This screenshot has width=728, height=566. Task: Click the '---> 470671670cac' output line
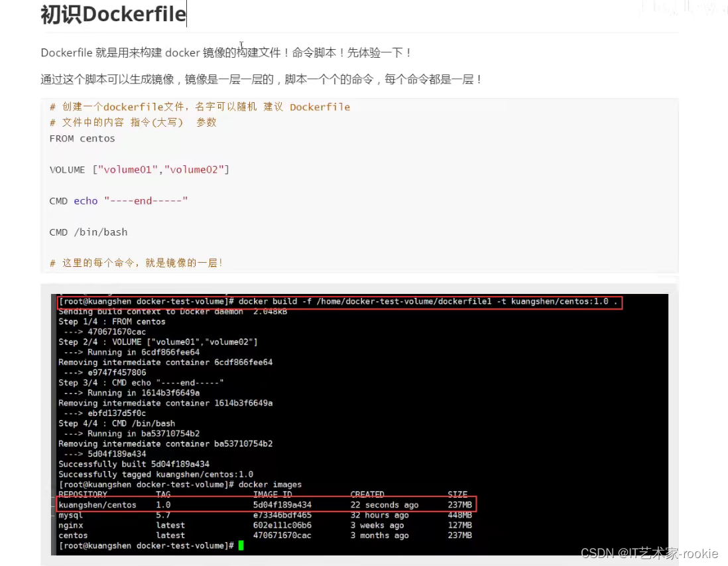click(x=105, y=332)
